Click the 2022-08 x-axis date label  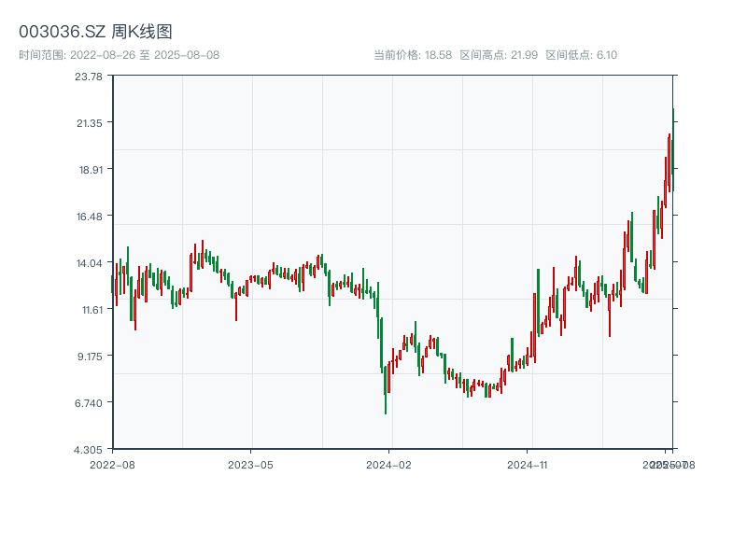(x=112, y=464)
